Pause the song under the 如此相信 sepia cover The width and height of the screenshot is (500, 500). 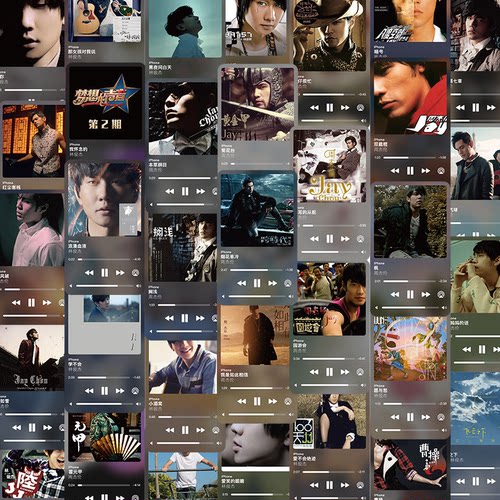(257, 401)
